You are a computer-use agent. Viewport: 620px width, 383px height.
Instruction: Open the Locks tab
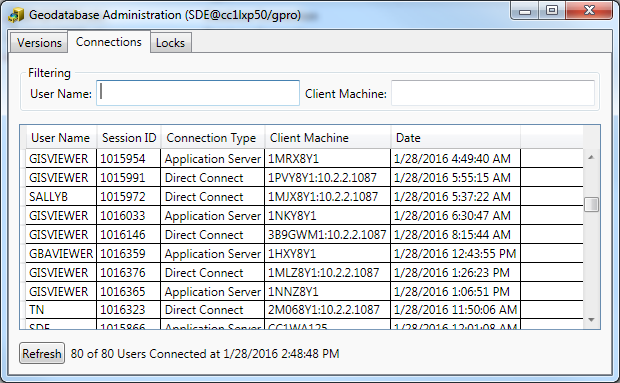[x=170, y=42]
